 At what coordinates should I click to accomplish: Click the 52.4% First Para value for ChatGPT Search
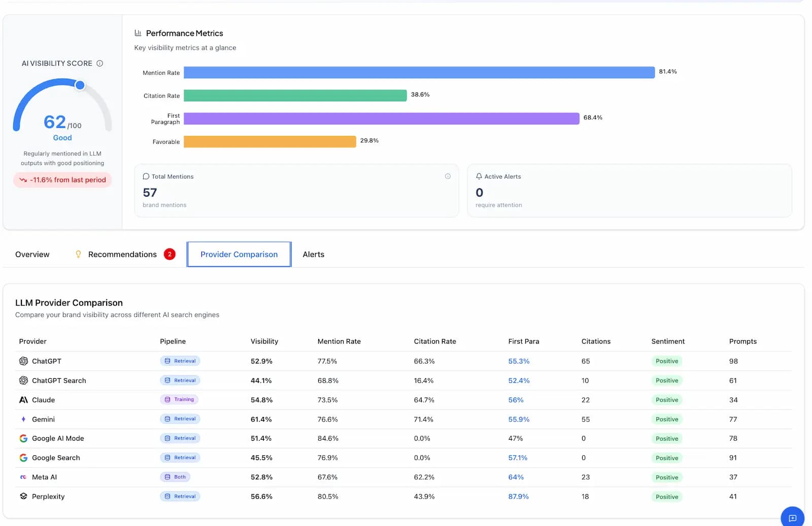(x=519, y=380)
